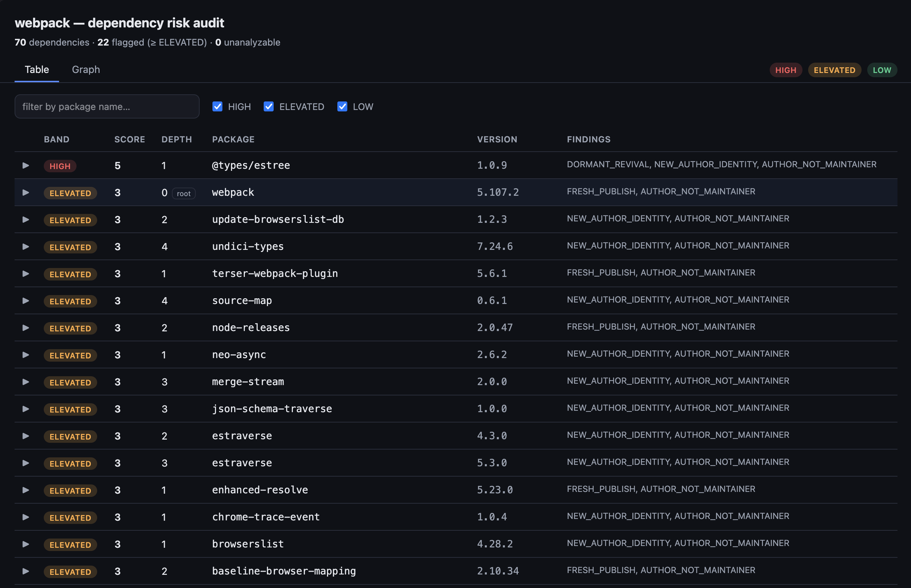Click the 'source-map' package name

point(242,301)
